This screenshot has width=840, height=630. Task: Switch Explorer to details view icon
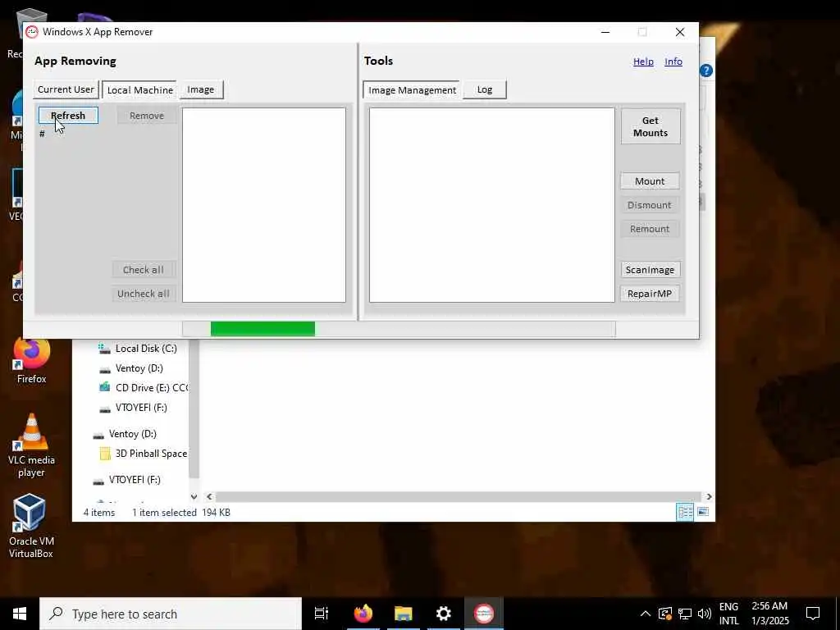685,512
